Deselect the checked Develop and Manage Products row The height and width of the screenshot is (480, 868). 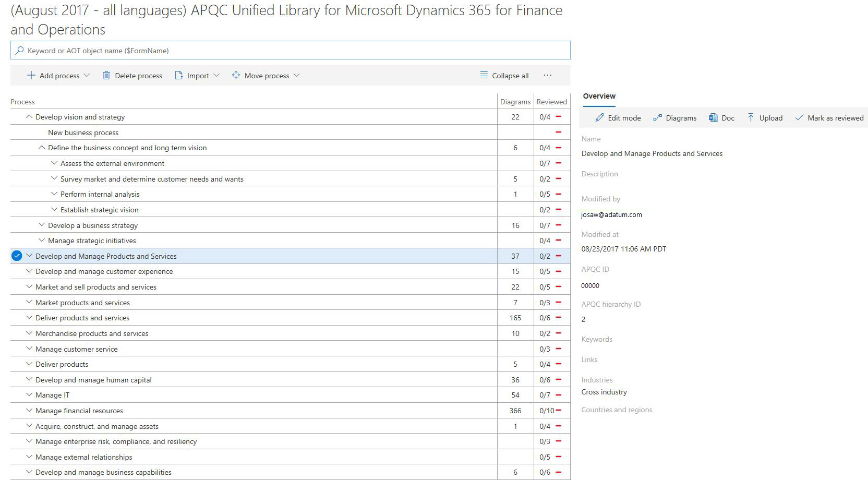tap(16, 256)
